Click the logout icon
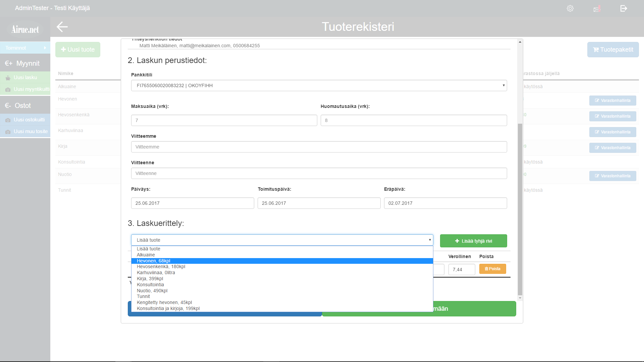 [624, 8]
